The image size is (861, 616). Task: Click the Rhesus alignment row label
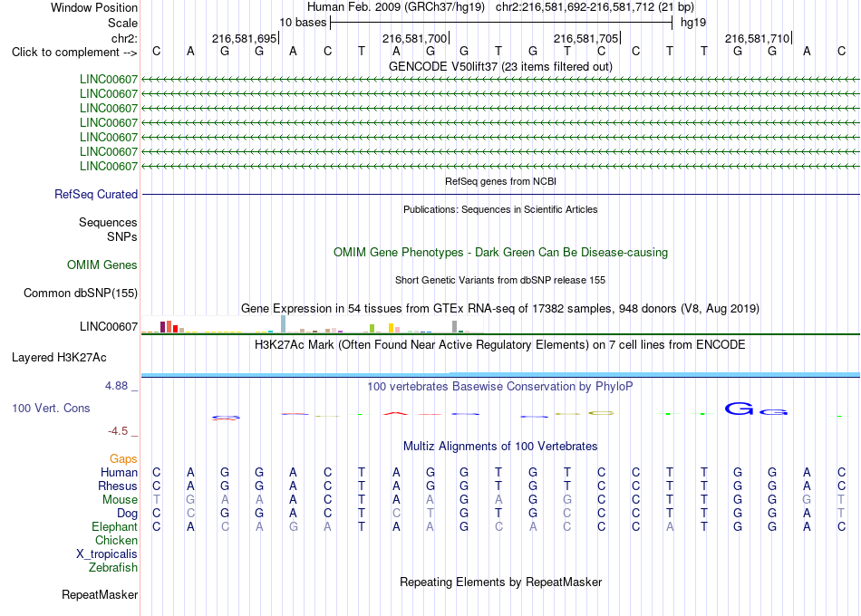click(118, 486)
